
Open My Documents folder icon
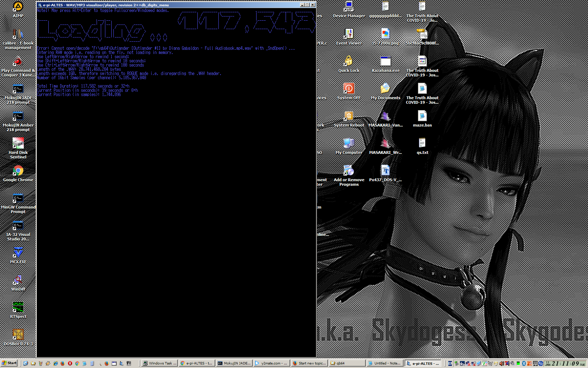tap(385, 91)
